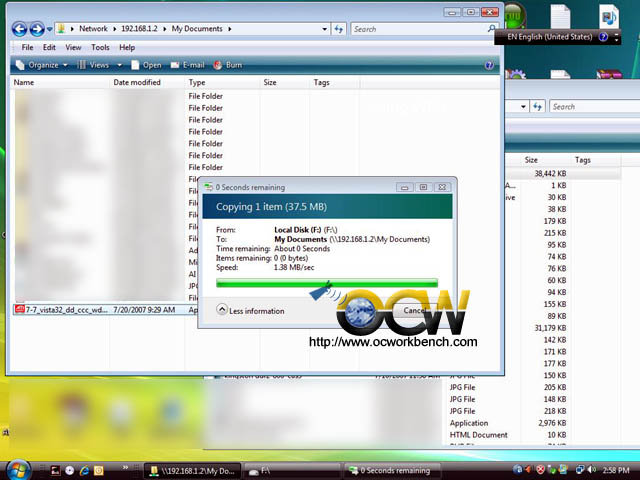
Task: Expand quick launch overflow chevron
Action: tap(125, 467)
